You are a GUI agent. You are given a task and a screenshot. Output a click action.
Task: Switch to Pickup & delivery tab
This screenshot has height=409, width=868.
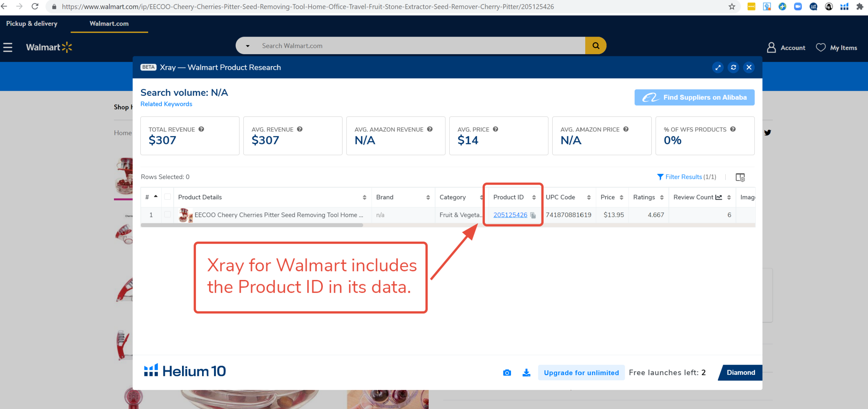pyautogui.click(x=32, y=23)
